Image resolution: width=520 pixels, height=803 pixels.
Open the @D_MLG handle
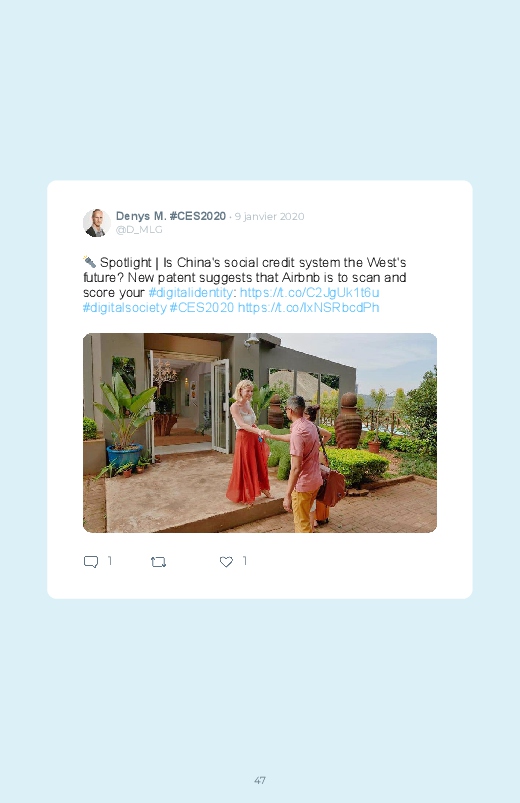[139, 229]
